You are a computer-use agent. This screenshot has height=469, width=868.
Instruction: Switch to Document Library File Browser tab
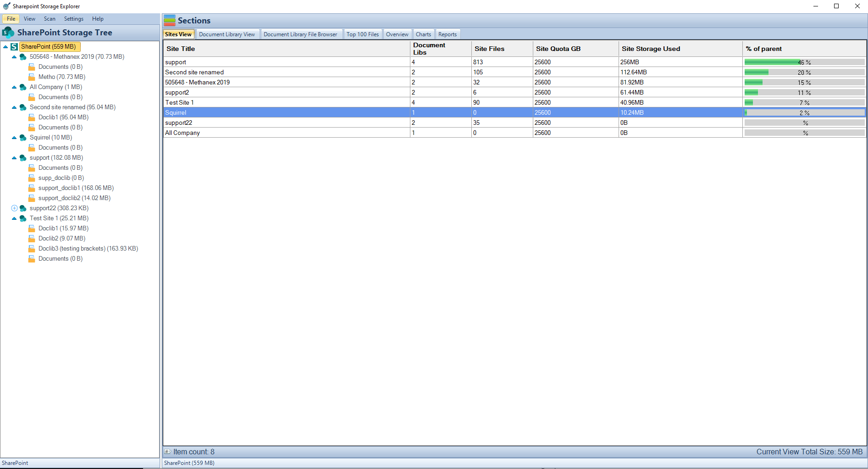(301, 34)
